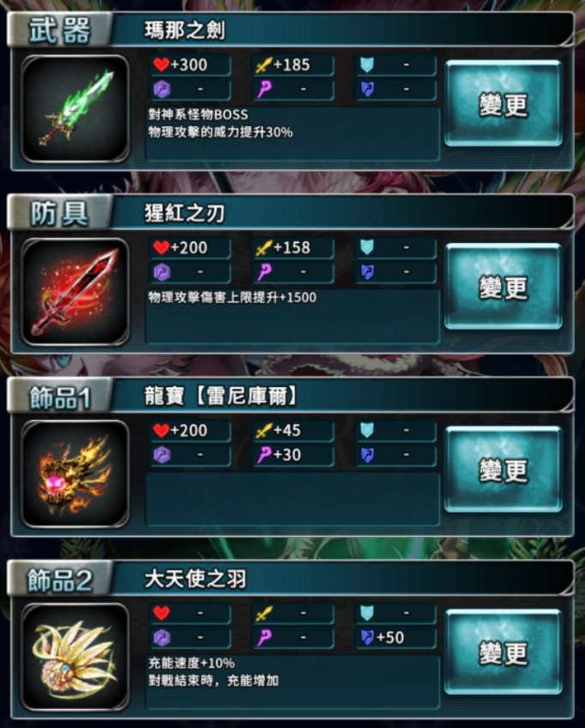Click the sword attack +185 stat on 武器
This screenshot has height=728, width=585.
point(292,64)
